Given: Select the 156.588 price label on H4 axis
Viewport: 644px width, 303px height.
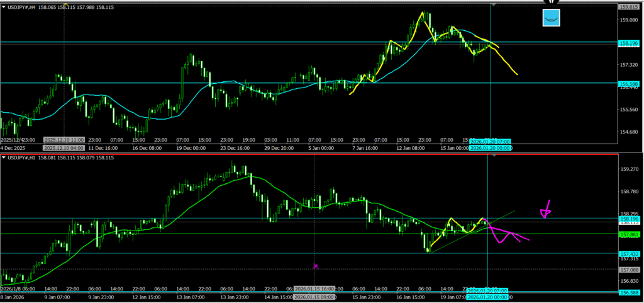Looking at the screenshot, I should (630, 83).
